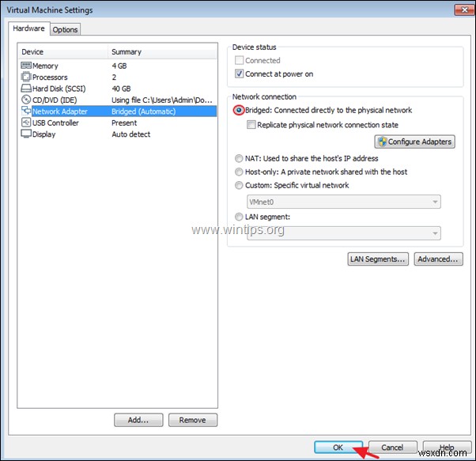The image size is (476, 461).
Task: Select the Network Adapter device row
Action: pos(119,111)
